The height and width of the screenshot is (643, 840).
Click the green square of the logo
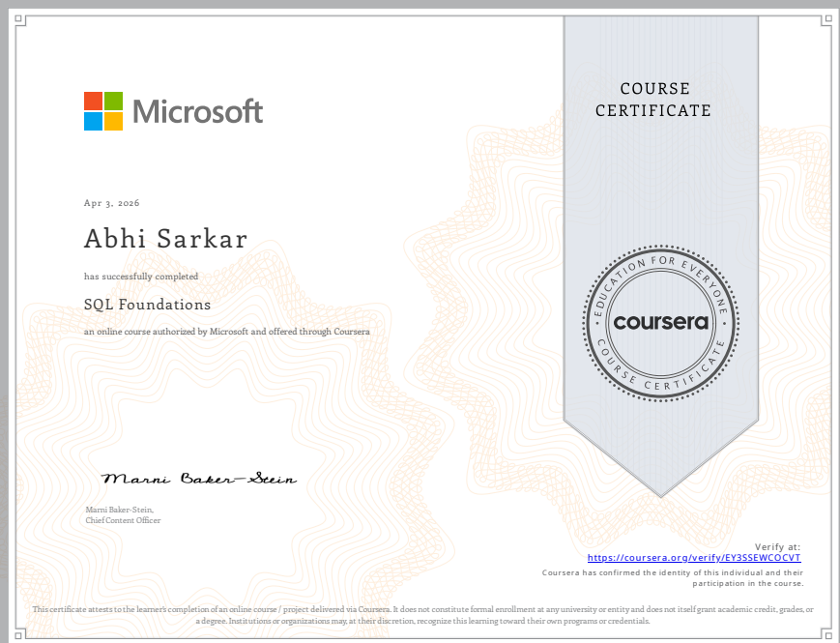click(x=115, y=101)
